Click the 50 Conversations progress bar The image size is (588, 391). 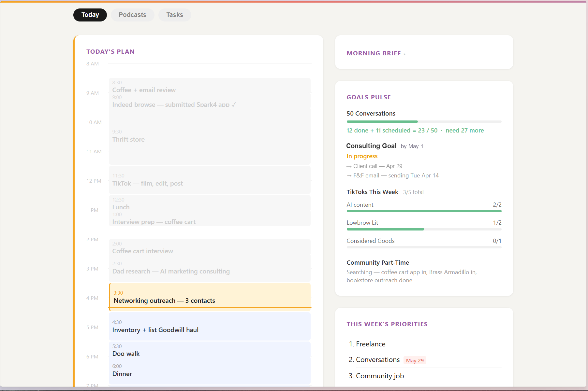pyautogui.click(x=424, y=122)
